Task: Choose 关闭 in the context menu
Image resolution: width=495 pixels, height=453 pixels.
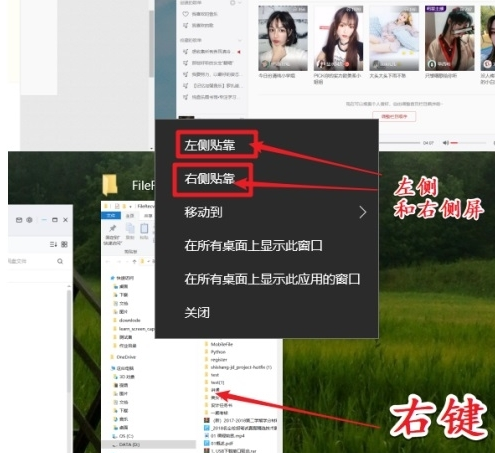Action: 197,312
